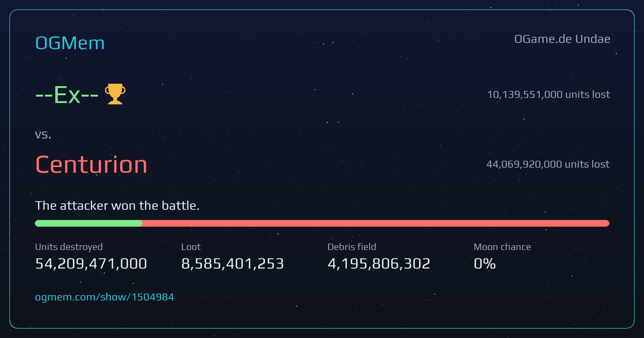This screenshot has width=644, height=338.
Task: Select the defender name Centurion
Action: click(x=91, y=164)
